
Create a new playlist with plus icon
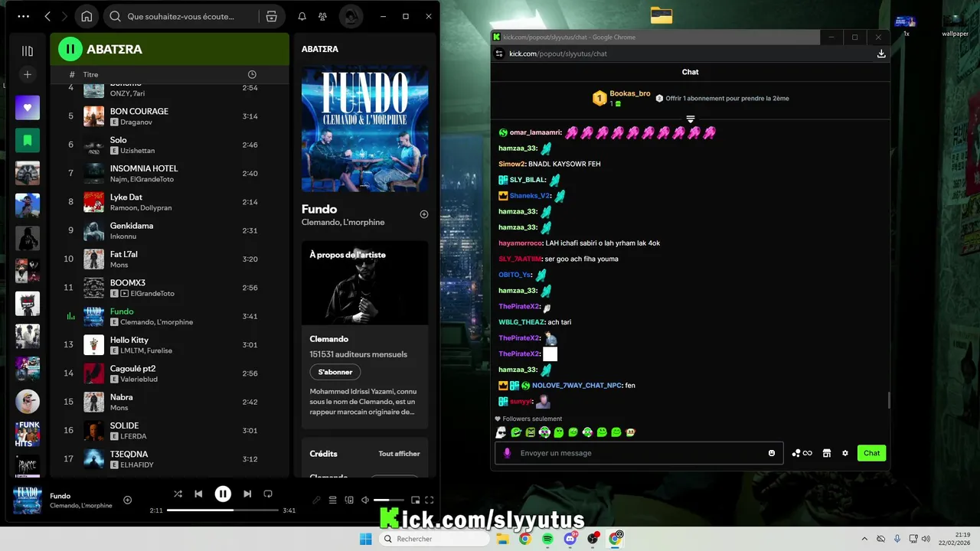(x=28, y=74)
